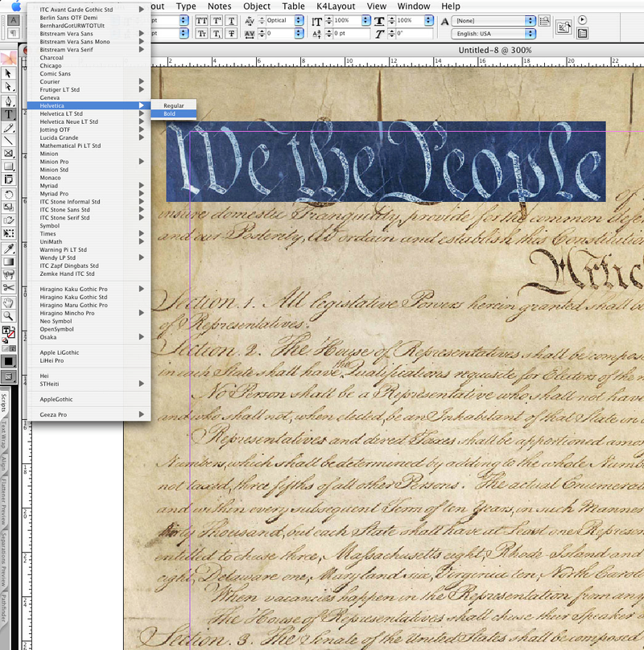Open the Optical kerning dropdown
The height and width of the screenshot is (650, 644).
pos(299,20)
